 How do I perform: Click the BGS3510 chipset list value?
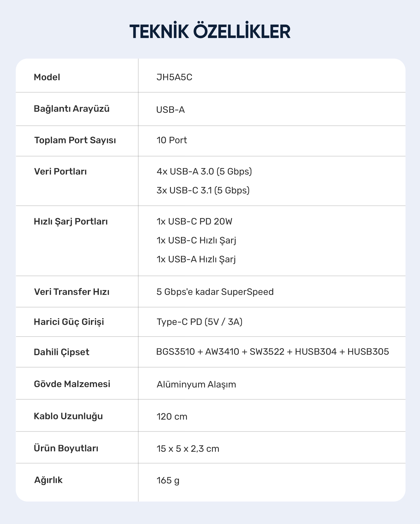(x=272, y=352)
